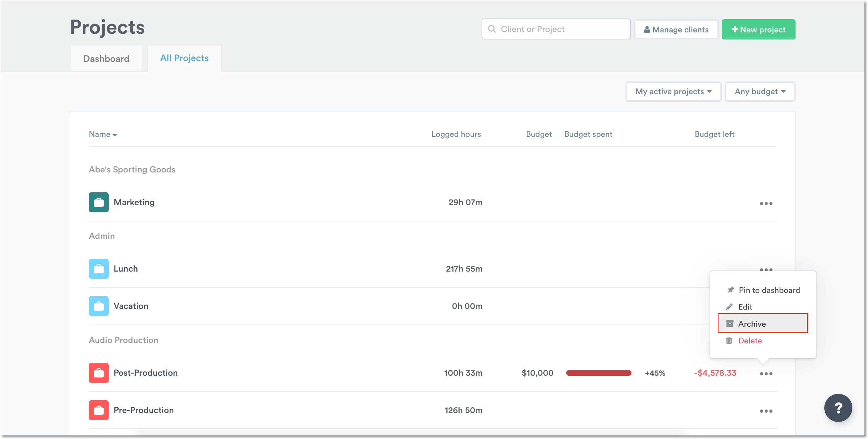Click the Post-Production red briefcase icon
The image size is (868, 439).
[x=98, y=373]
